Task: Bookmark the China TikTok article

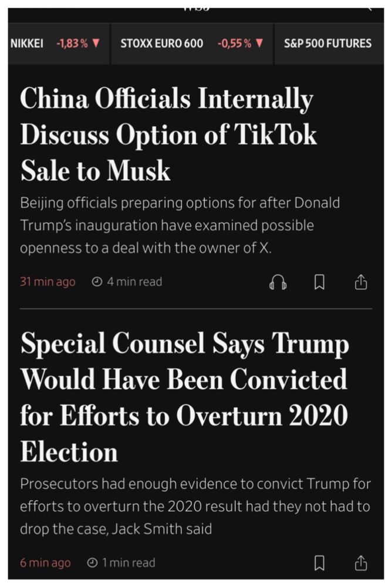Action: click(x=319, y=282)
